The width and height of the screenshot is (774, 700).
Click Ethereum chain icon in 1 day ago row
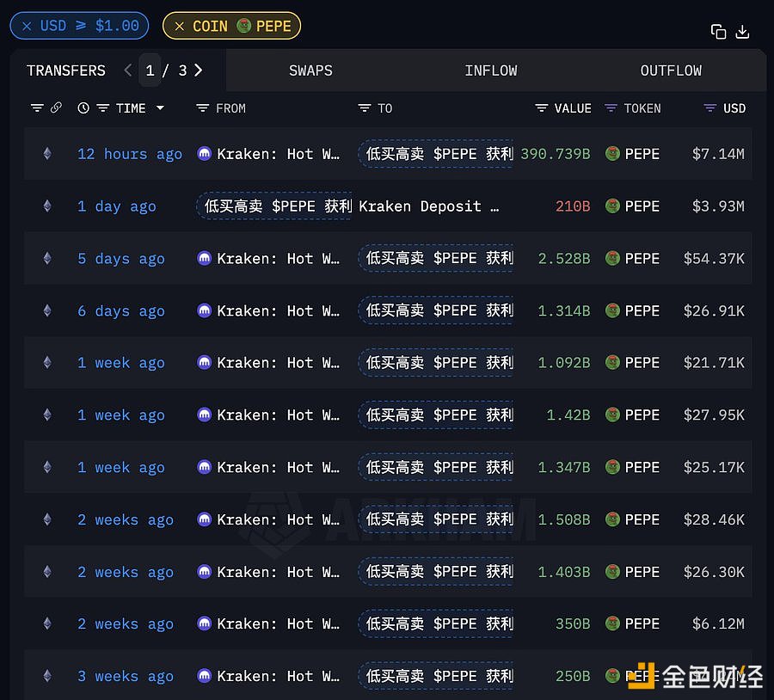click(x=47, y=206)
